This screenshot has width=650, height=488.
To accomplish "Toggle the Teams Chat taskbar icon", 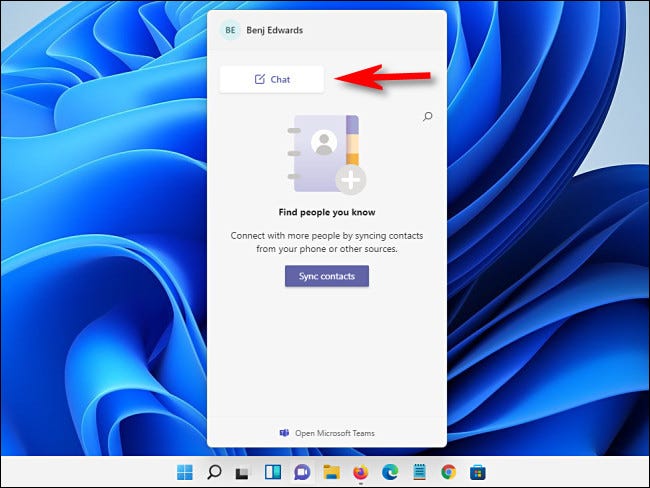I will (302, 472).
